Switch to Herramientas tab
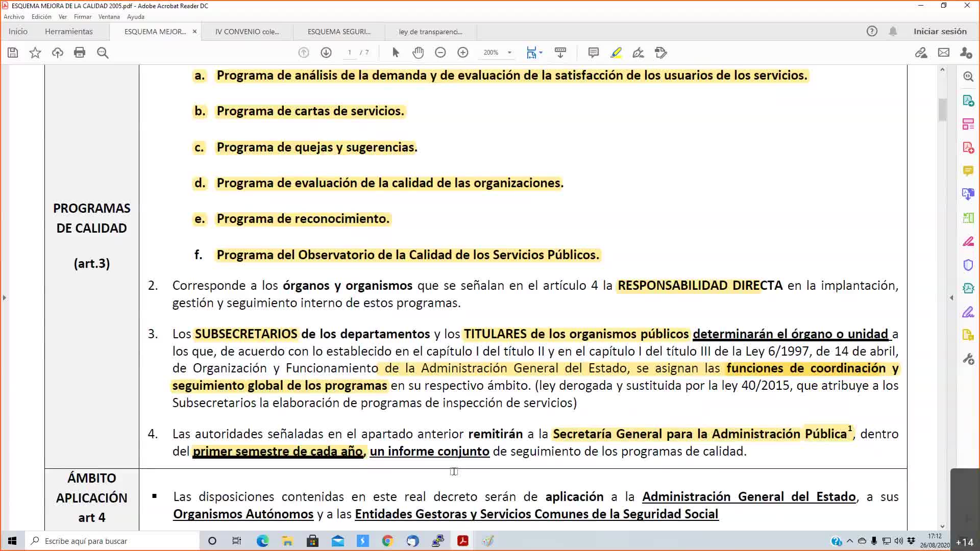Screen dimensions: 980x551 pyautogui.click(x=69, y=32)
